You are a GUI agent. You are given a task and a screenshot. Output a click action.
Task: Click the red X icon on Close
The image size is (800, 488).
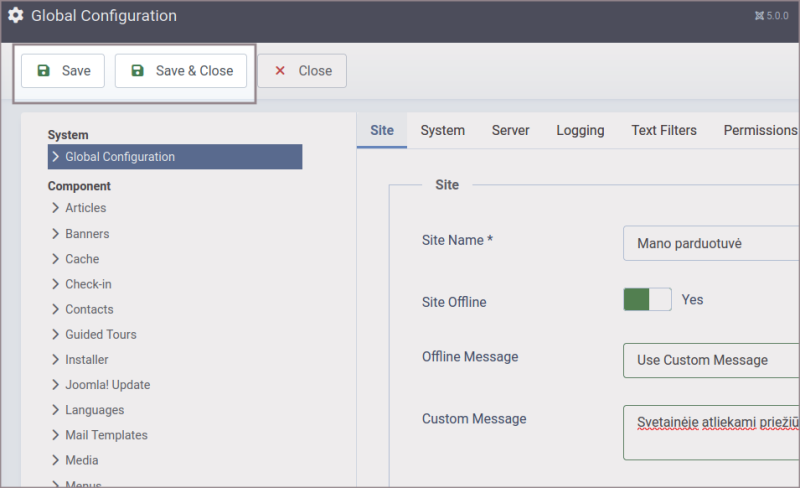280,70
